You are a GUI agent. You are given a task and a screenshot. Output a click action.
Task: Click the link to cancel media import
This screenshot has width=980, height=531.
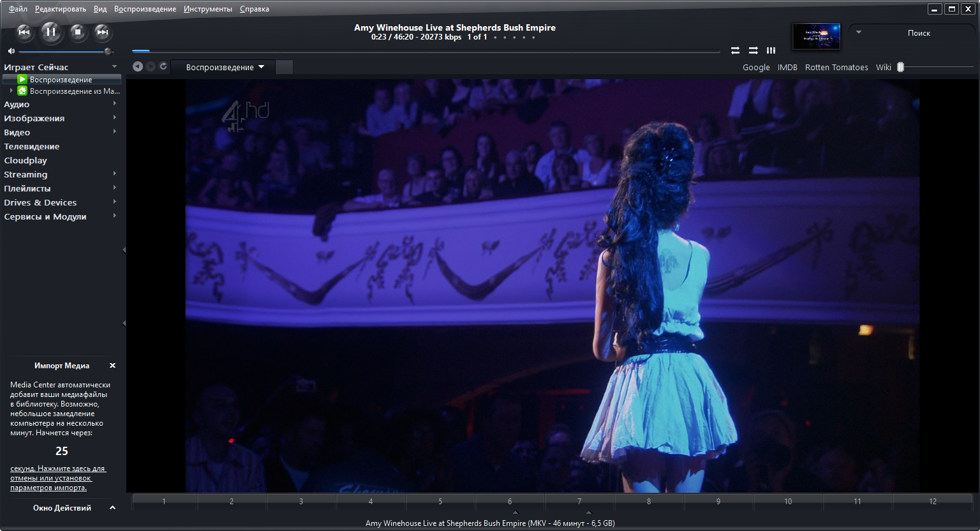click(x=57, y=478)
